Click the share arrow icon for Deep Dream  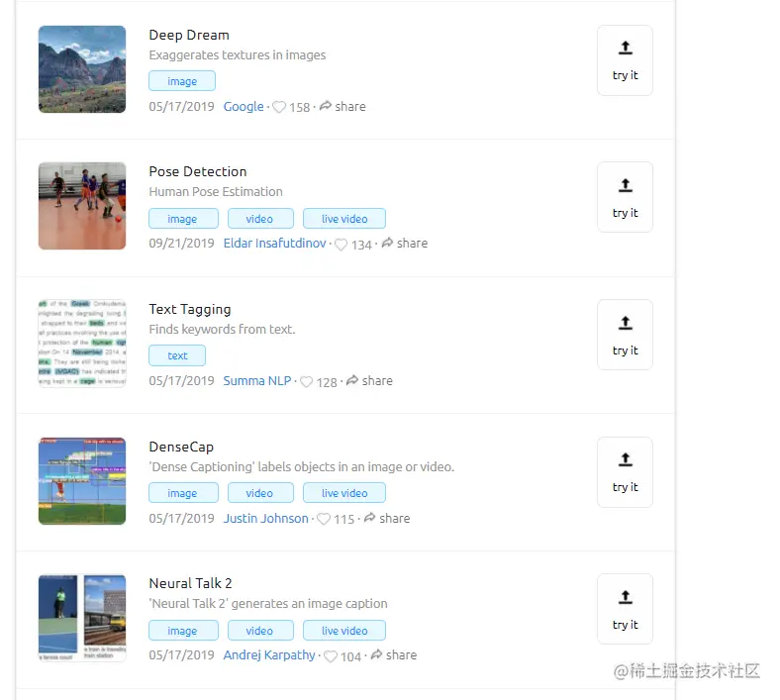tap(326, 106)
